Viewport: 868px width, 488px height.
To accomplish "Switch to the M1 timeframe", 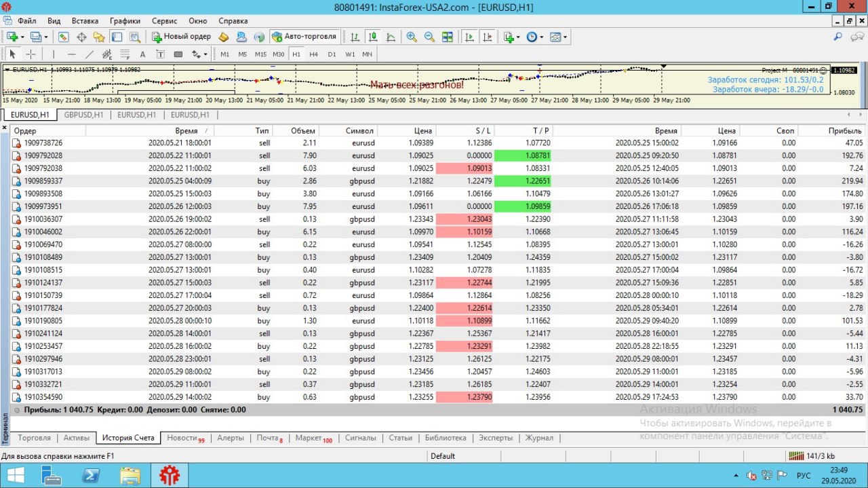I will point(224,54).
